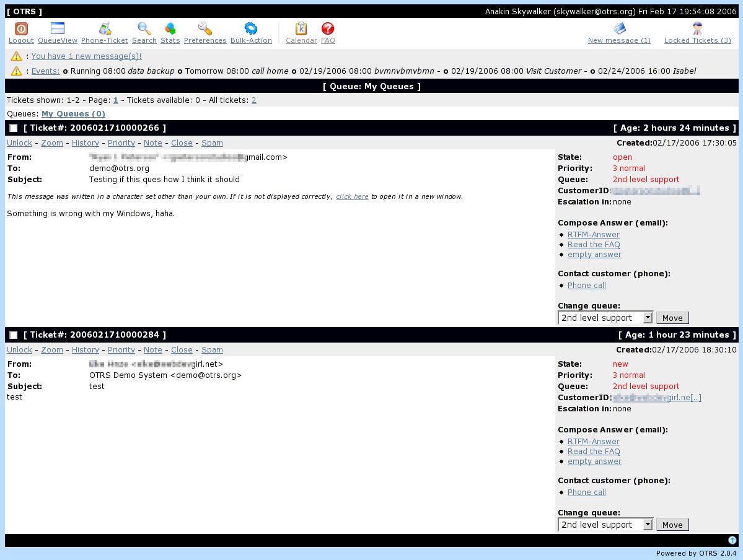Open the Stats icon
743x560 pixels.
point(170,29)
